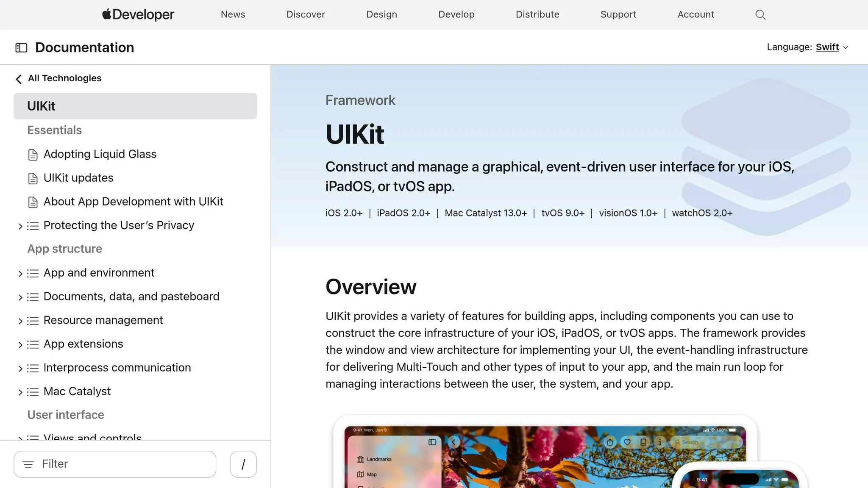Click the list icon beside Resource management
The image size is (868, 488).
[33, 321]
